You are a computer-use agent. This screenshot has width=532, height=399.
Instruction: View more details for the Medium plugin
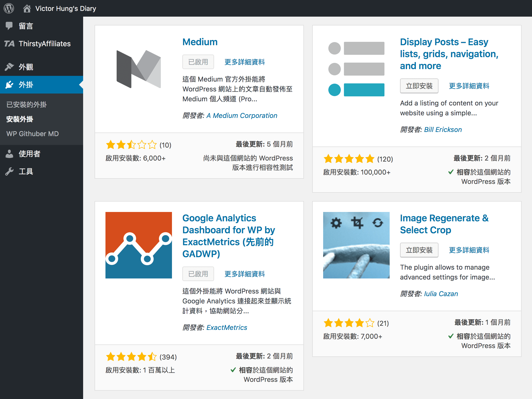244,62
